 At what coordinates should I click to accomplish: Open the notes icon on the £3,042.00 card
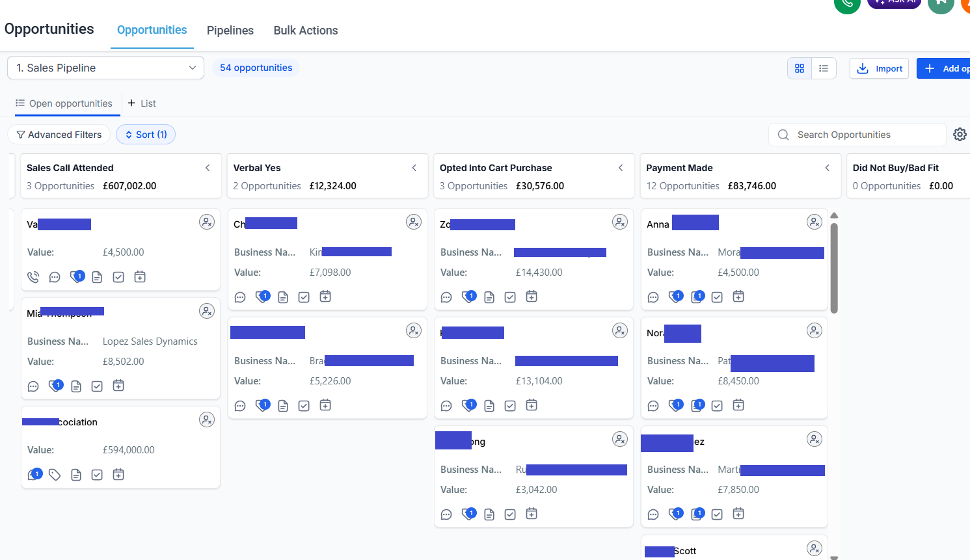[x=489, y=514]
